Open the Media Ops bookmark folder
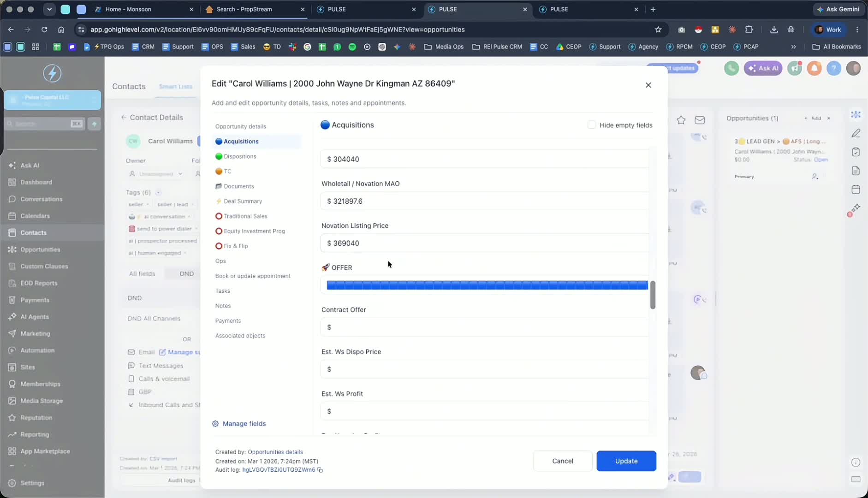 (444, 47)
